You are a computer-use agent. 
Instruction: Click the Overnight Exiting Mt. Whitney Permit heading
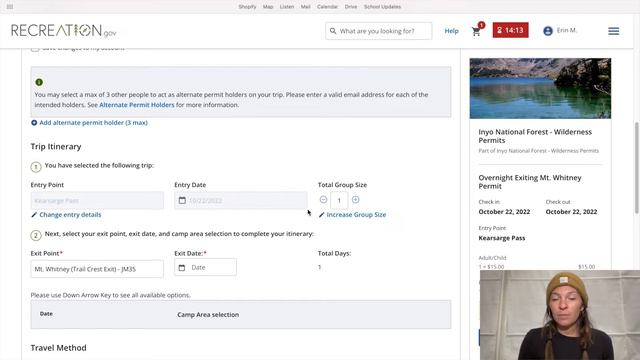tap(530, 182)
